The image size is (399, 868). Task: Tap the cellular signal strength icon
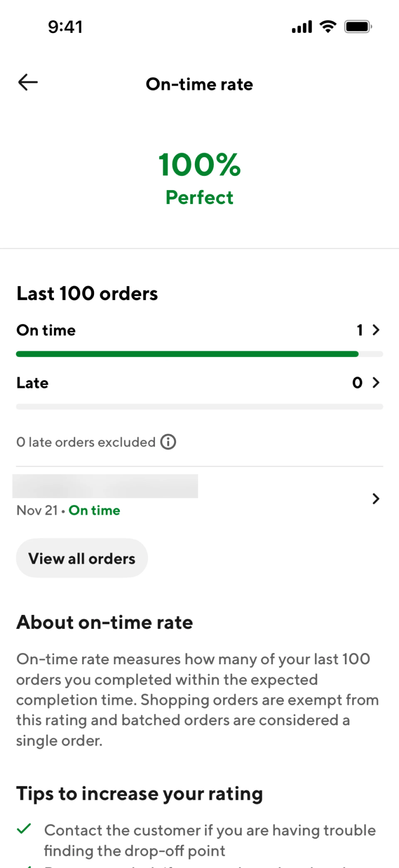[302, 27]
